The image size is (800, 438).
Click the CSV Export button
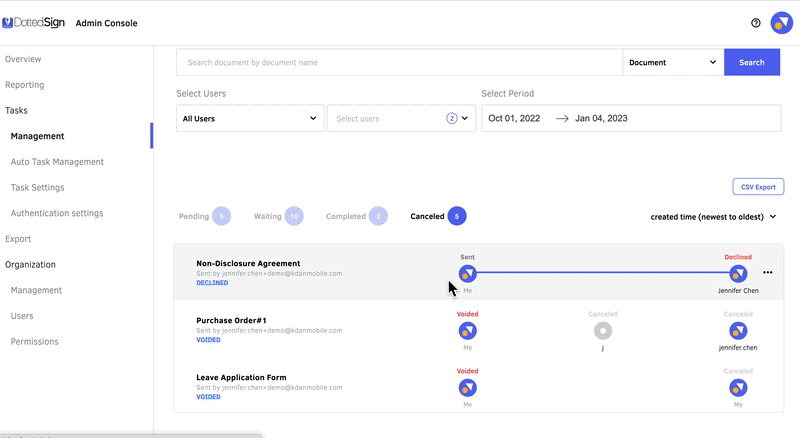(758, 187)
